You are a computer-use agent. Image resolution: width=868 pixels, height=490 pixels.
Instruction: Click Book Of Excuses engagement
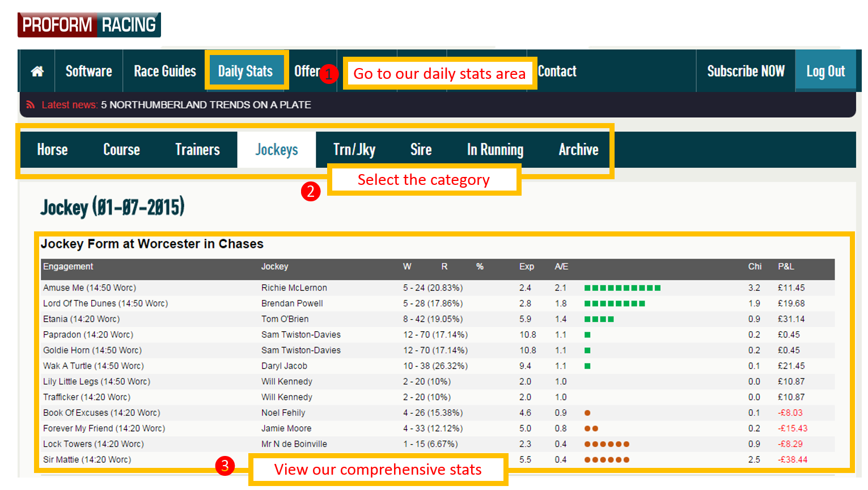[101, 413]
